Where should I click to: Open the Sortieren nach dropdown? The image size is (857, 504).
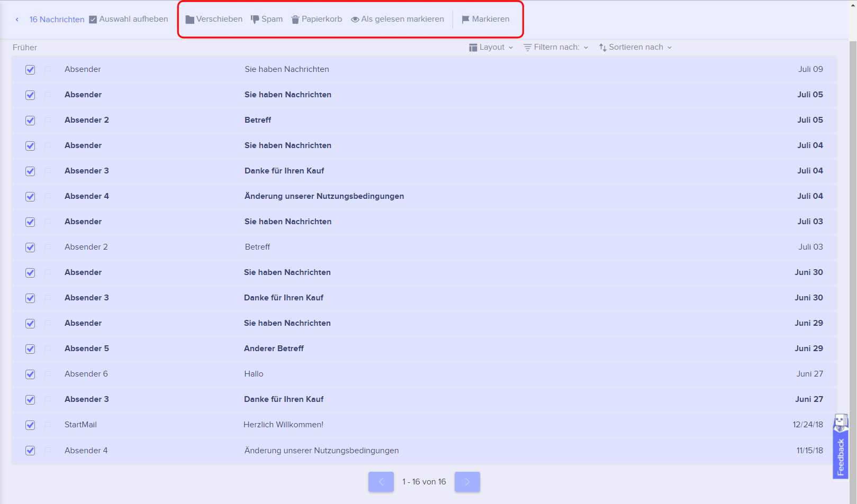pos(635,47)
